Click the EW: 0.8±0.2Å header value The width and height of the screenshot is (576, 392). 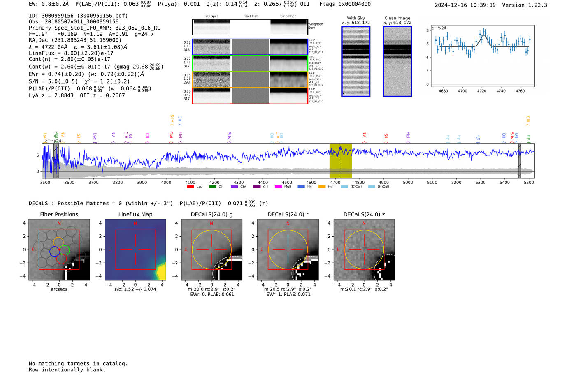point(49,4)
